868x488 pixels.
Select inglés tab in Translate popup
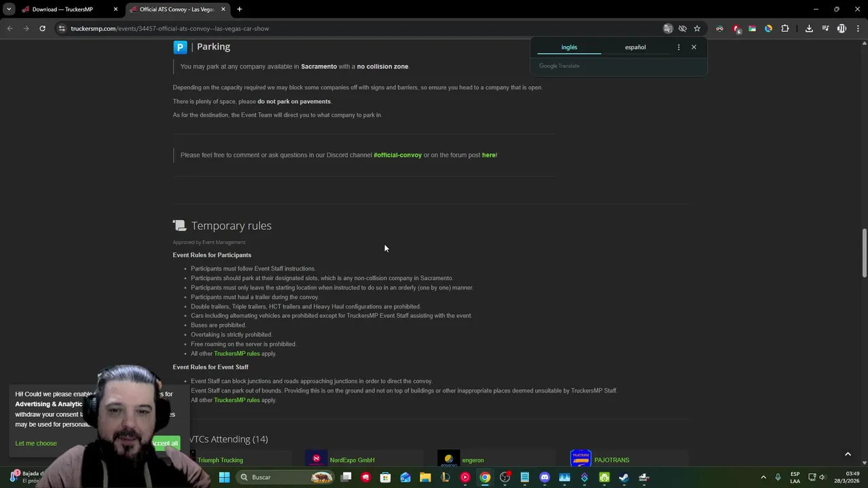(569, 47)
